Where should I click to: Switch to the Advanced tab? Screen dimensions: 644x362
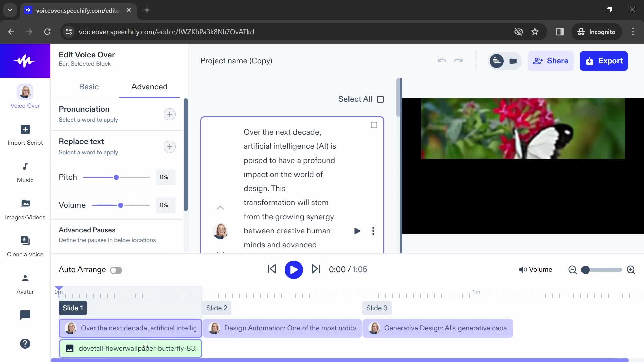[150, 86]
